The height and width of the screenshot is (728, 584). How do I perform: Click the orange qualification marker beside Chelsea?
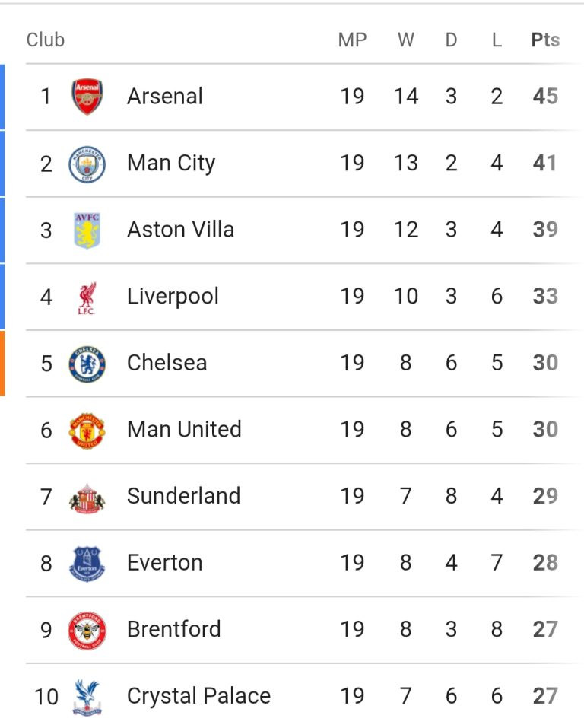(x=2, y=363)
